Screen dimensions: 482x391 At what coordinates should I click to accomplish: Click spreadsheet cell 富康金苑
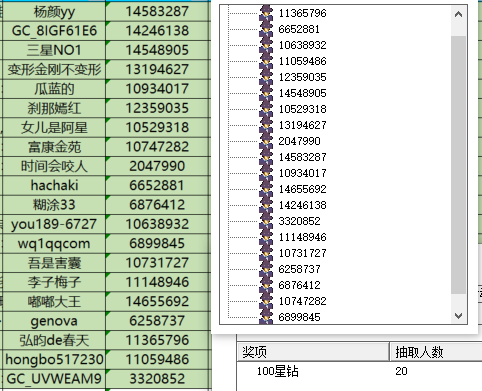point(54,147)
